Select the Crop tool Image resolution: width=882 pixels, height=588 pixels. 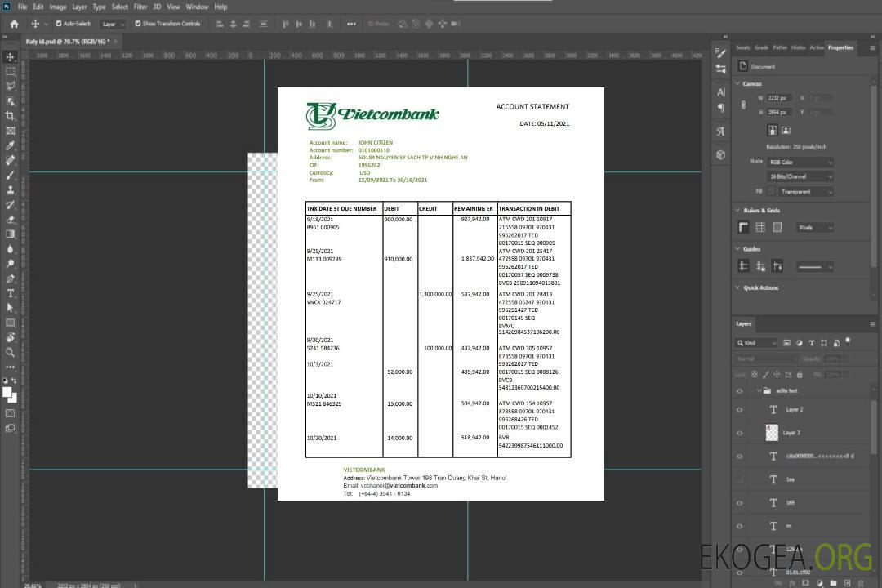coord(10,116)
